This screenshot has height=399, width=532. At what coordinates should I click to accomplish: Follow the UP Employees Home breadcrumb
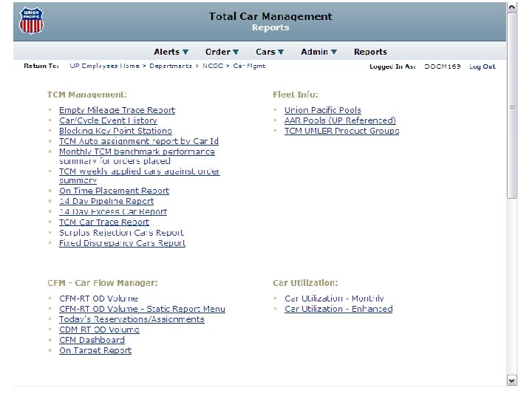click(x=104, y=66)
